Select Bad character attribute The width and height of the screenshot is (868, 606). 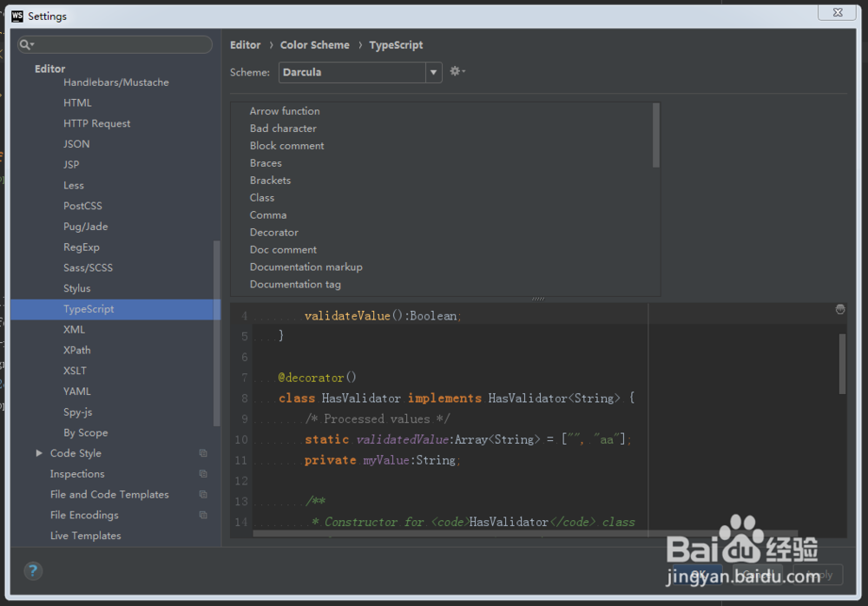[283, 128]
